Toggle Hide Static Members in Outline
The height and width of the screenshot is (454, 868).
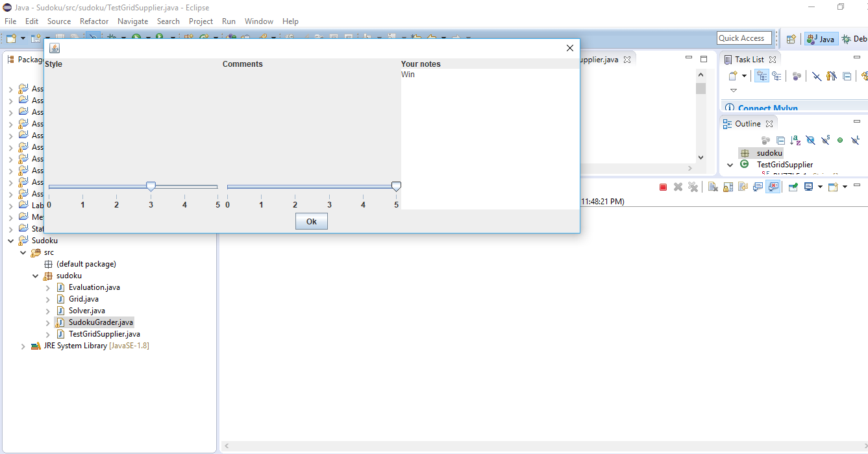[825, 140]
